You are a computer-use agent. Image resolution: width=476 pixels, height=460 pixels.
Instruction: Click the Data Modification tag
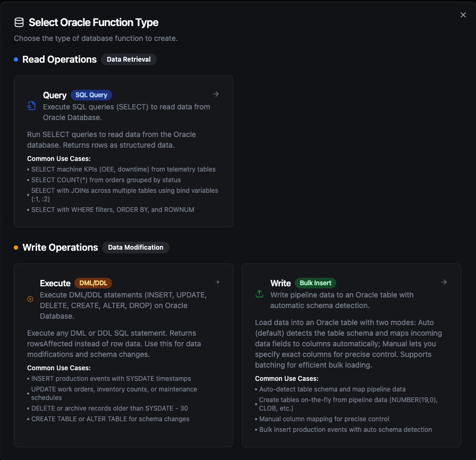(x=135, y=248)
